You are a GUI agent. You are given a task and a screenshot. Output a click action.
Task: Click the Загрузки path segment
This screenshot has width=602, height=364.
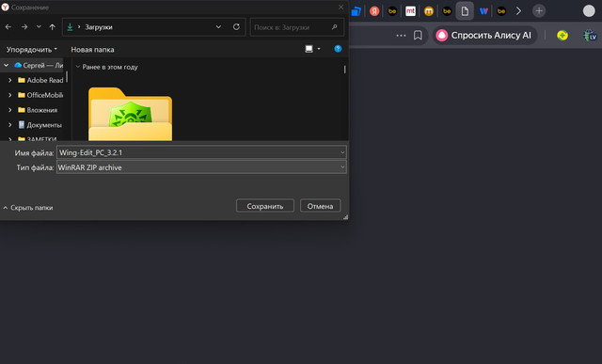click(x=99, y=27)
